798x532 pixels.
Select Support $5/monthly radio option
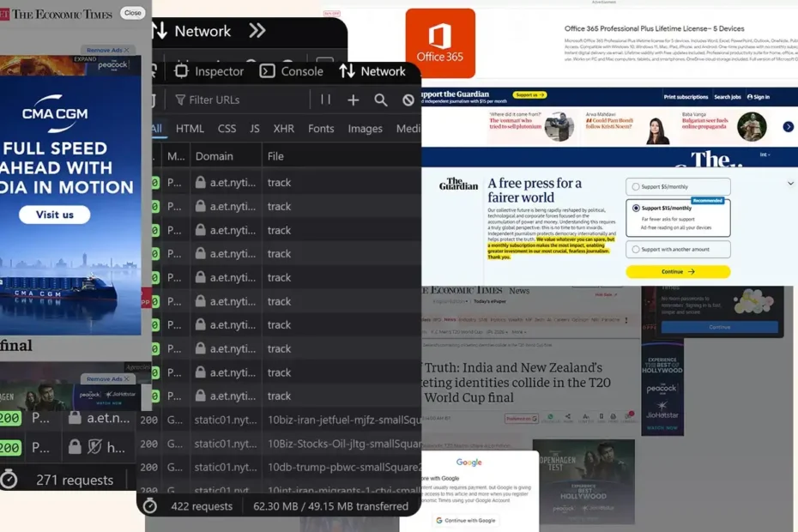pos(636,186)
